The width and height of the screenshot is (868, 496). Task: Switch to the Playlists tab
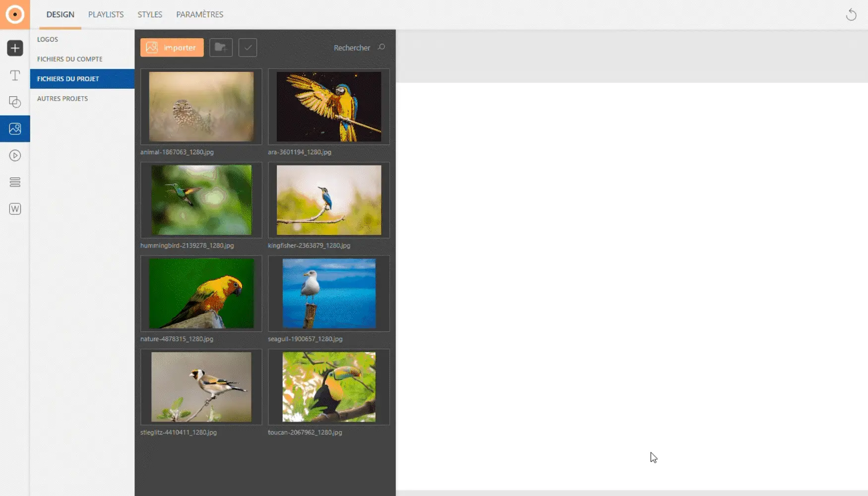[x=106, y=14]
